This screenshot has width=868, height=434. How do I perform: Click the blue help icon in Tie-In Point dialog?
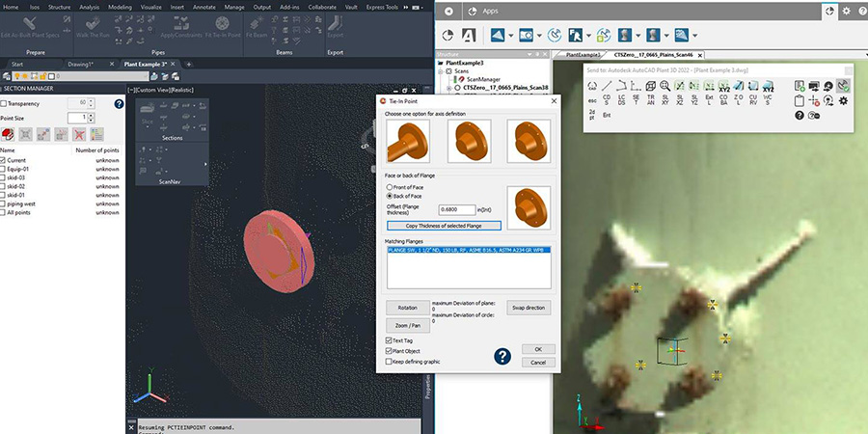coord(502,356)
